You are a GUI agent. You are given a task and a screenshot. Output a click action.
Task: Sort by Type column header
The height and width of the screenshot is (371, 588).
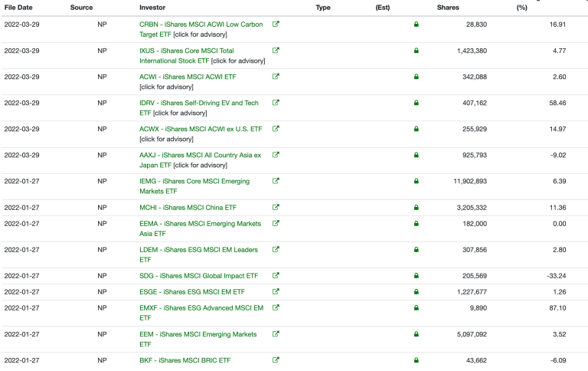tap(323, 8)
